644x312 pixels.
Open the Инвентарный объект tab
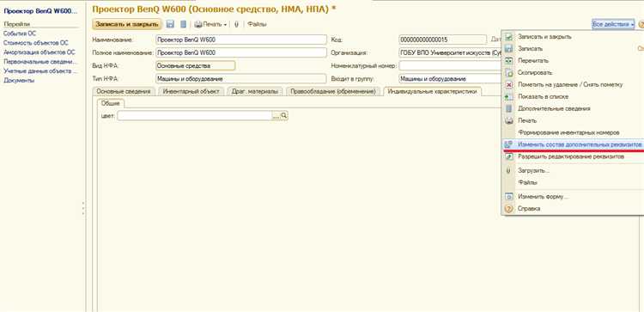point(191,91)
